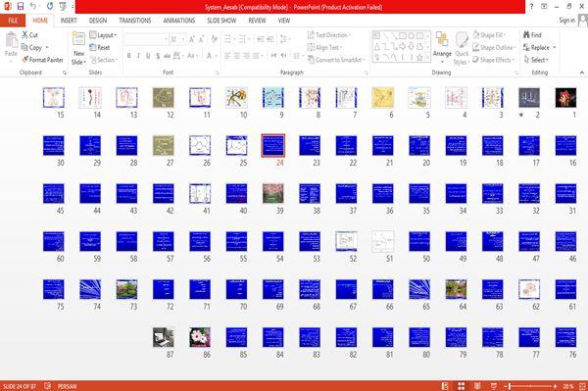
Task: Open Quick Styles gallery
Action: [x=462, y=49]
